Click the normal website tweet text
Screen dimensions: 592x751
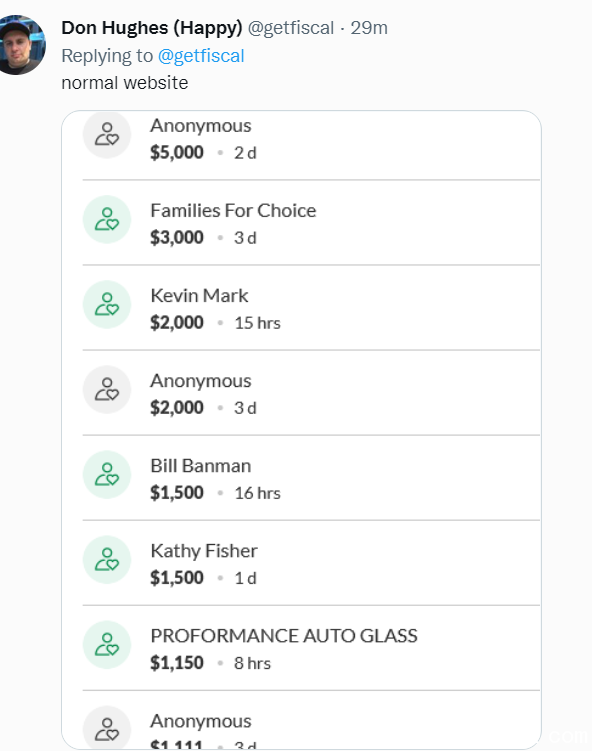[x=125, y=83]
